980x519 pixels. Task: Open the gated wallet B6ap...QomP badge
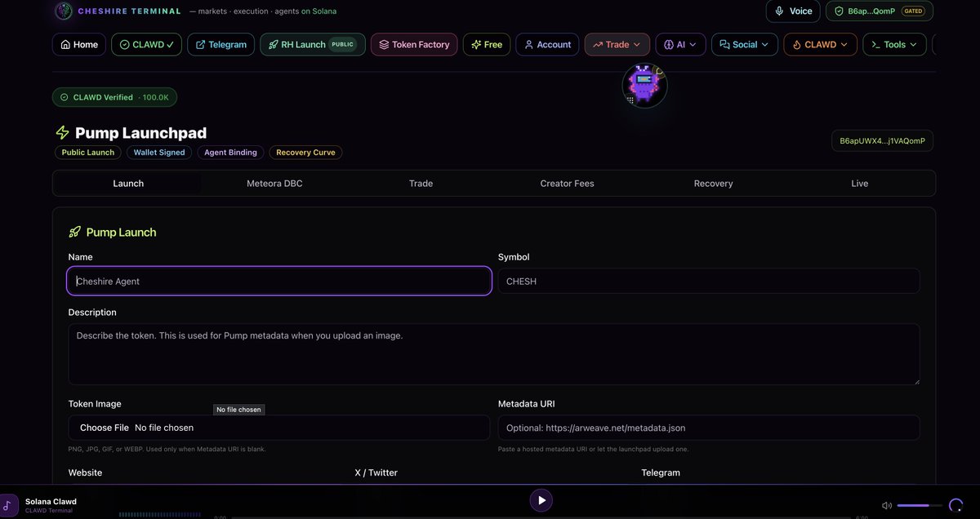[x=880, y=11]
